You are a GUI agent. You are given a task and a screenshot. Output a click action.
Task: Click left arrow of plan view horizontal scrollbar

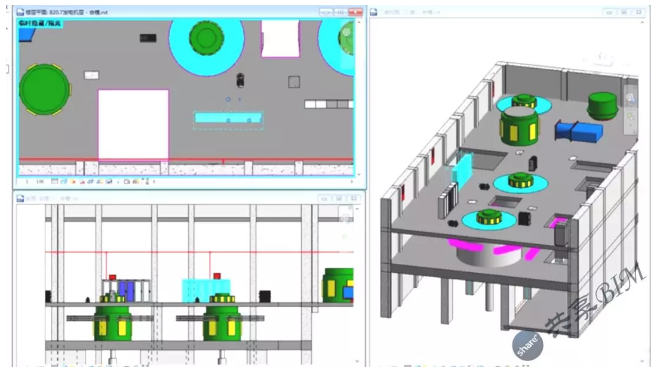point(154,181)
